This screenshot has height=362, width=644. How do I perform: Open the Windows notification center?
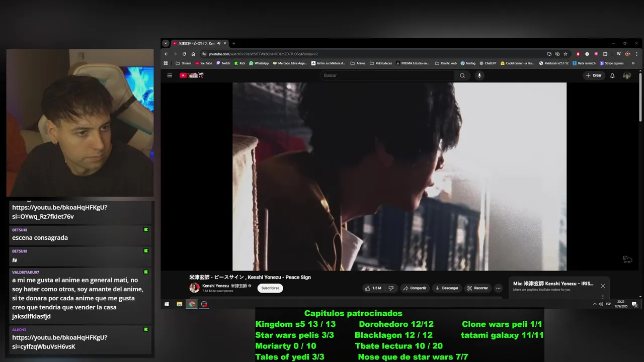click(x=634, y=304)
